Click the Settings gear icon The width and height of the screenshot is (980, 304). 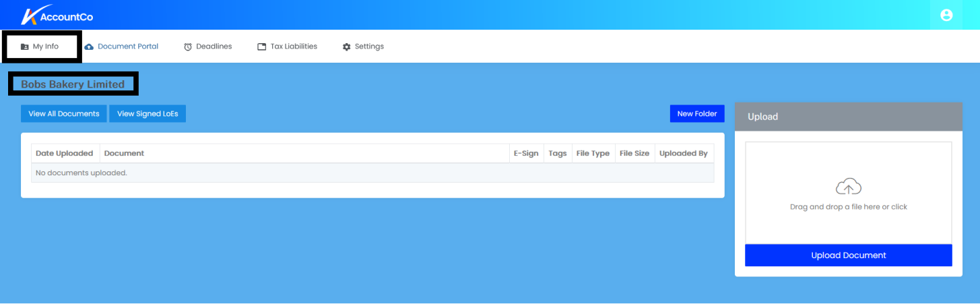347,47
